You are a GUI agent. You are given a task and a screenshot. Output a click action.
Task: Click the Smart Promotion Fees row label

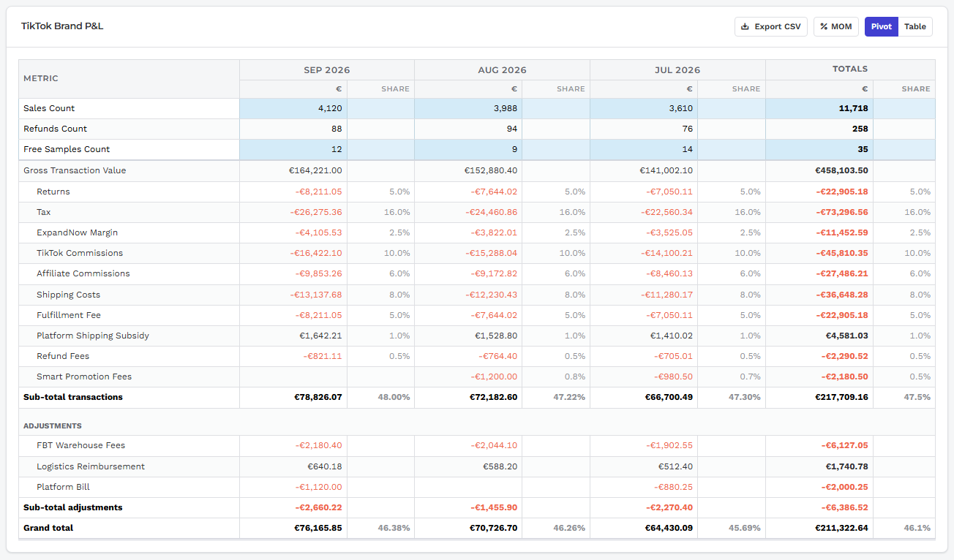pyautogui.click(x=84, y=377)
